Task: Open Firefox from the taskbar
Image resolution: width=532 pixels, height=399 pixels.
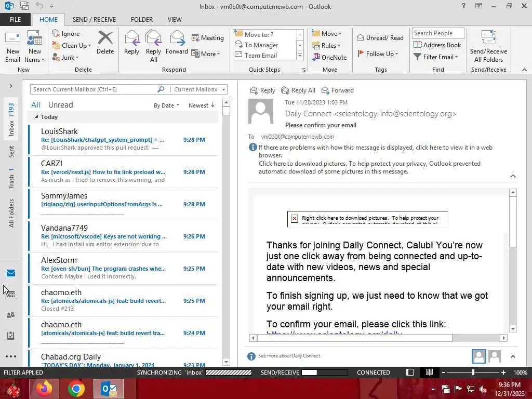Action: pos(44,389)
